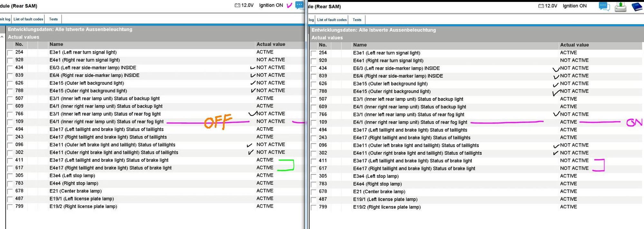Click Actual value column header in left table

click(270, 44)
